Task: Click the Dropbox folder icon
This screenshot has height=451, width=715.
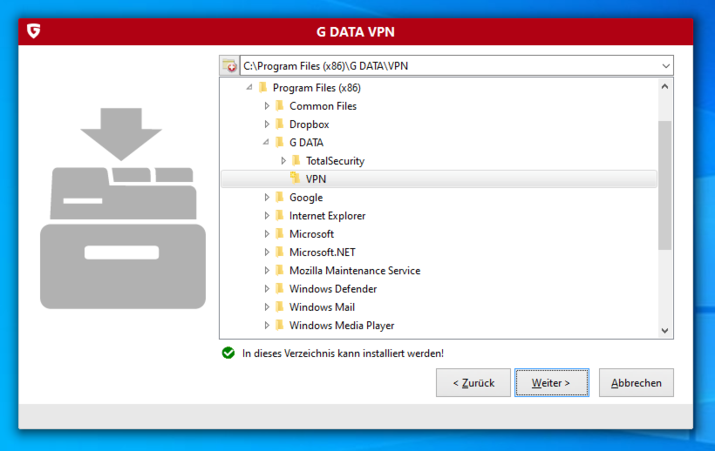Action: pos(280,124)
